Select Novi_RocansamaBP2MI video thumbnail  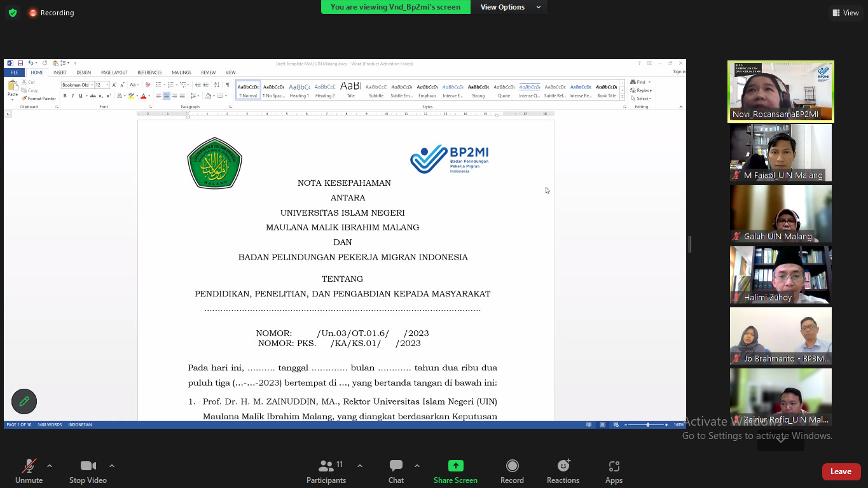tap(780, 91)
